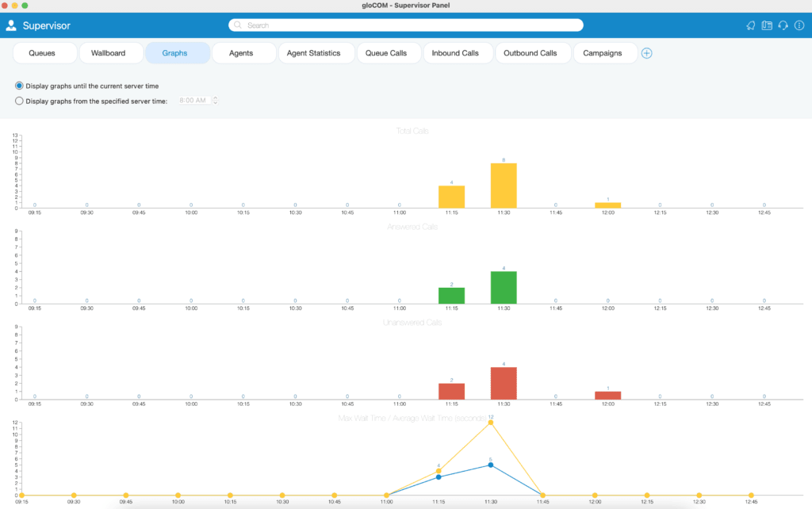Screen dimensions: 812x509
Task: Click the 8:00 AM time field
Action: pyautogui.click(x=195, y=101)
